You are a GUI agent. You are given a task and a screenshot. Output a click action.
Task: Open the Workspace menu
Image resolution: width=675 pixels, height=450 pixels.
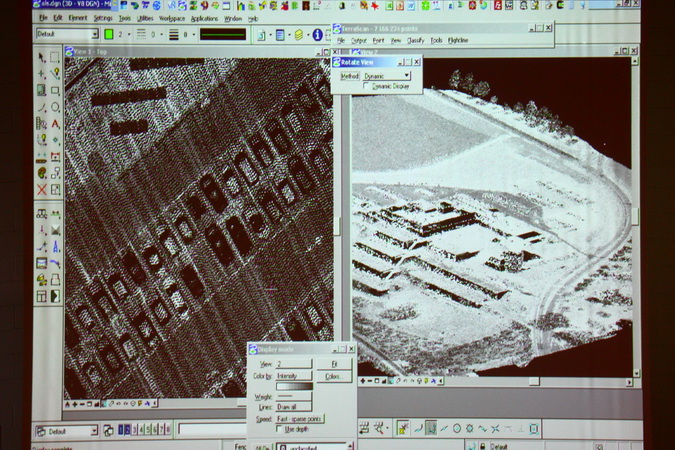171,18
